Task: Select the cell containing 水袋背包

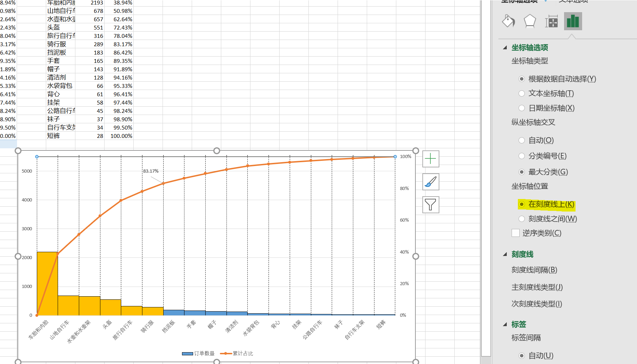Action: coord(60,86)
